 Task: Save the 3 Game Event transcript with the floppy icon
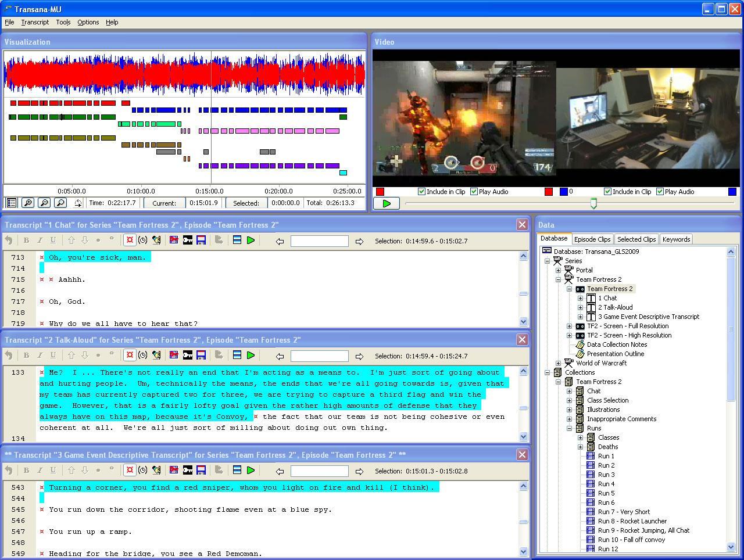pos(201,470)
